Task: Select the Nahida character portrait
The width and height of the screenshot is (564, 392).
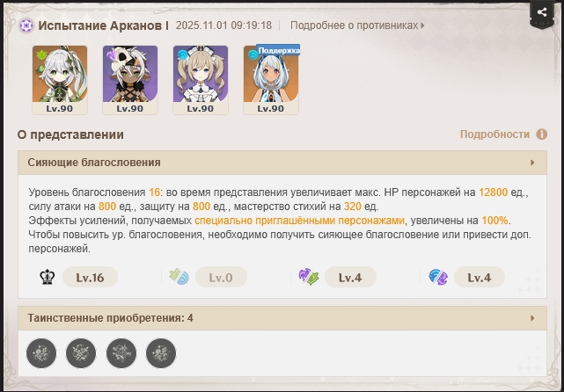Action: click(60, 80)
